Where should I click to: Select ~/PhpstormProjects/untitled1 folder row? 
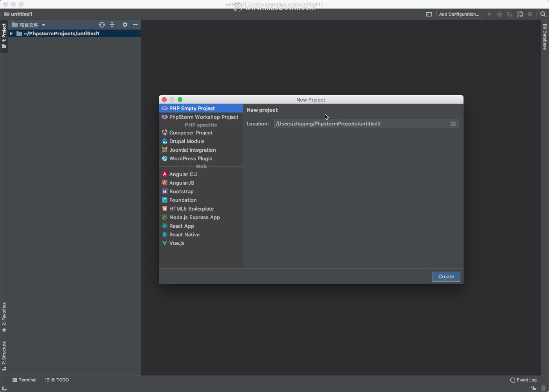pyautogui.click(x=75, y=34)
